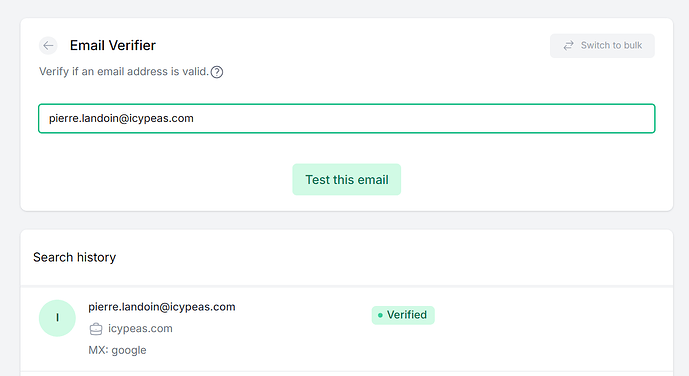Click the icypeas.com company name

[x=140, y=329]
